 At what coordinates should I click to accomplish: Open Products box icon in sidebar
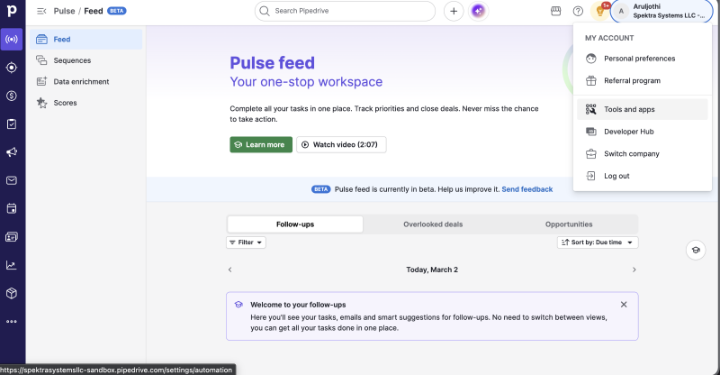[11, 293]
